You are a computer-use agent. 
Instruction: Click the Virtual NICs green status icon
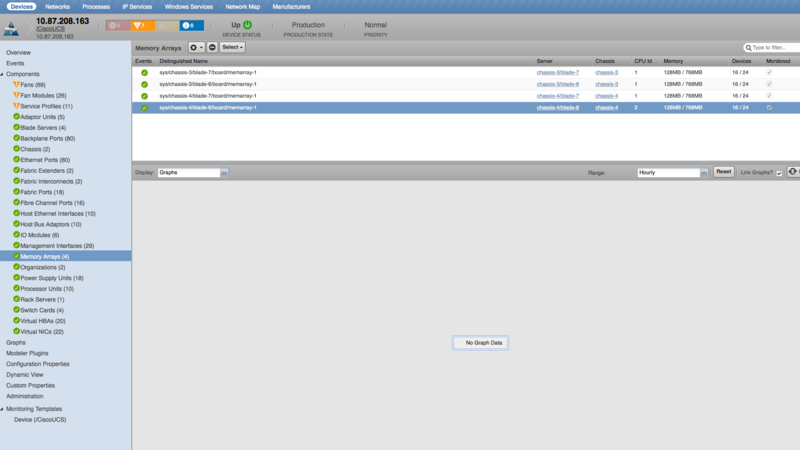pos(16,331)
